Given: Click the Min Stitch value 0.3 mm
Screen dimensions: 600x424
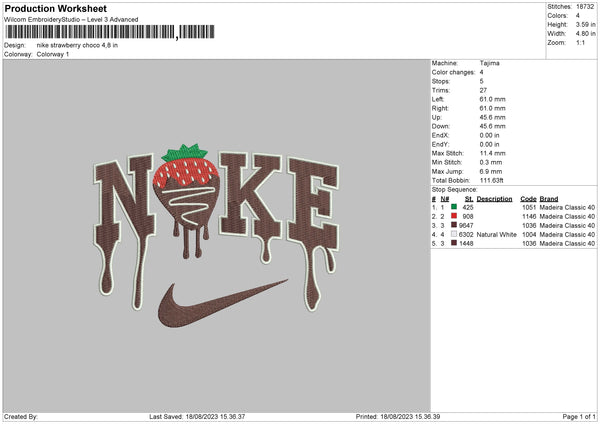Looking at the screenshot, I should pyautogui.click(x=491, y=162).
